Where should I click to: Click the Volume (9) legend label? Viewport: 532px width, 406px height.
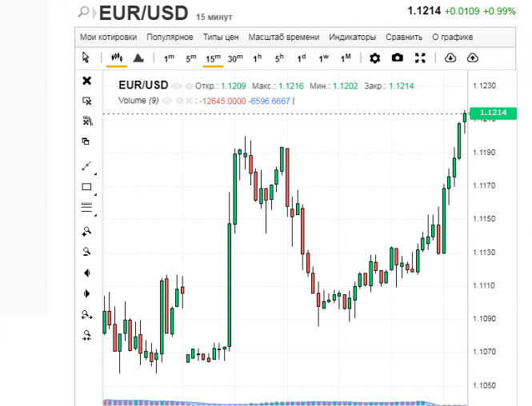pyautogui.click(x=138, y=101)
